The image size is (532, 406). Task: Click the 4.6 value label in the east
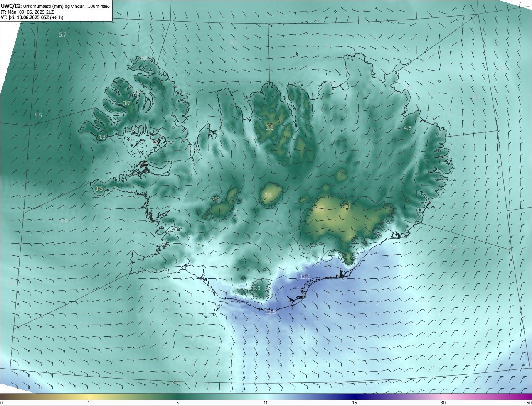coord(408,128)
